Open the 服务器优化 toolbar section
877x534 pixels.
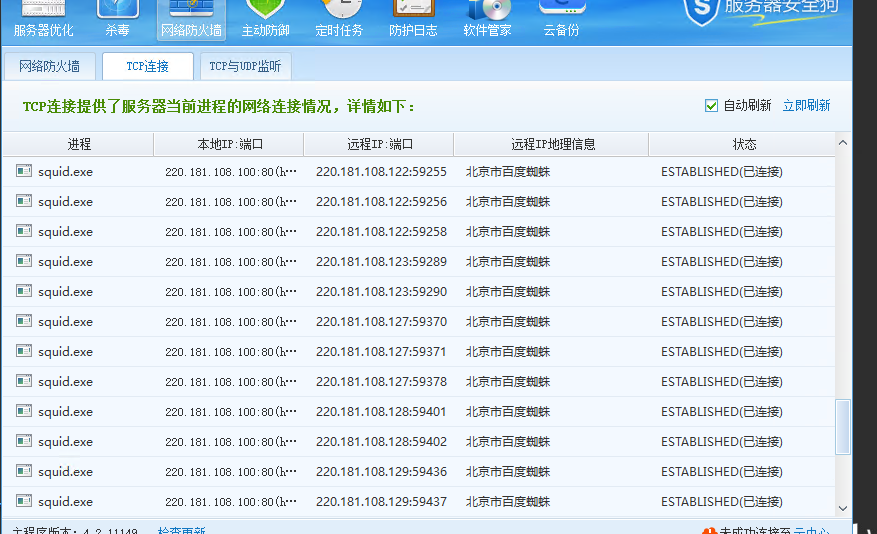point(43,20)
